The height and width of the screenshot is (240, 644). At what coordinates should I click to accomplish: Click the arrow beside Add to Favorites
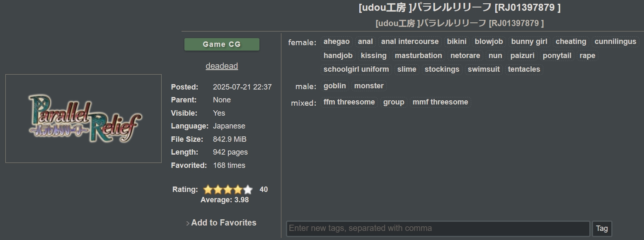point(188,223)
